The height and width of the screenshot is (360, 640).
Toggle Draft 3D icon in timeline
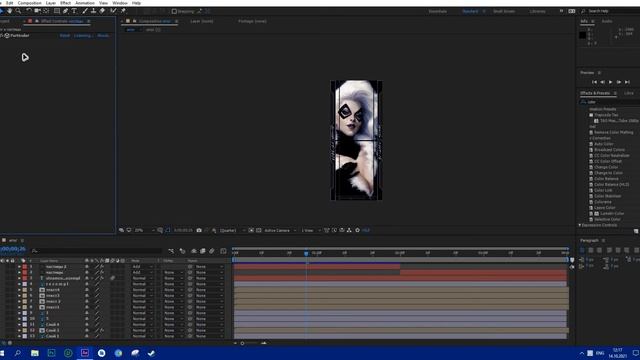182,251
